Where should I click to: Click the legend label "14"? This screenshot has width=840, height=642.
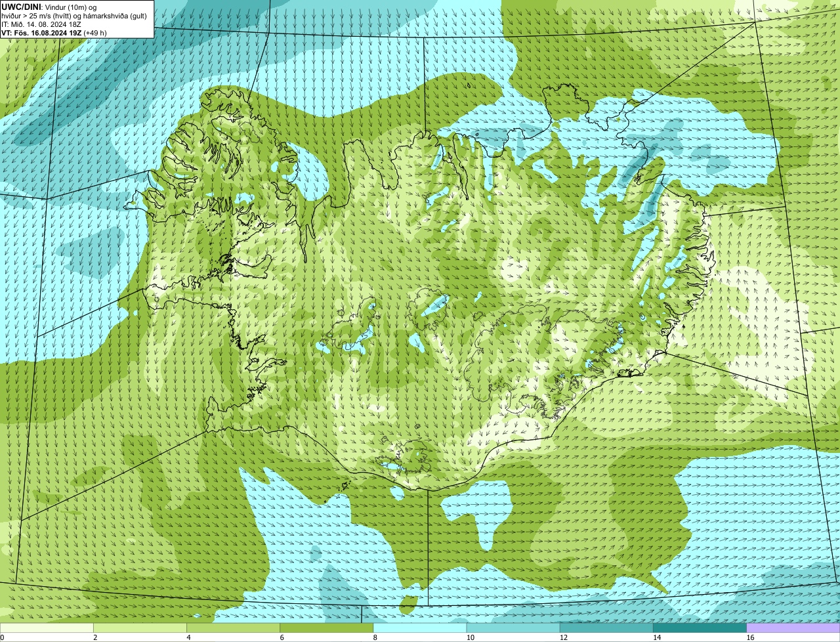tap(656, 637)
